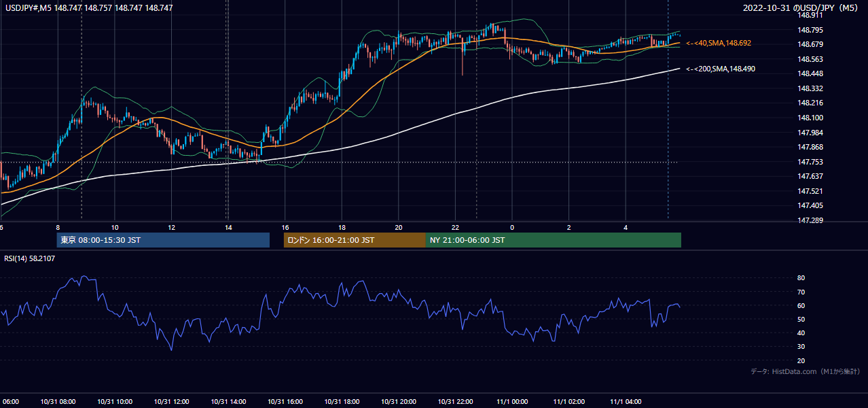Click RSI scale value 70
Screen dimensions: 868x408
click(801, 292)
